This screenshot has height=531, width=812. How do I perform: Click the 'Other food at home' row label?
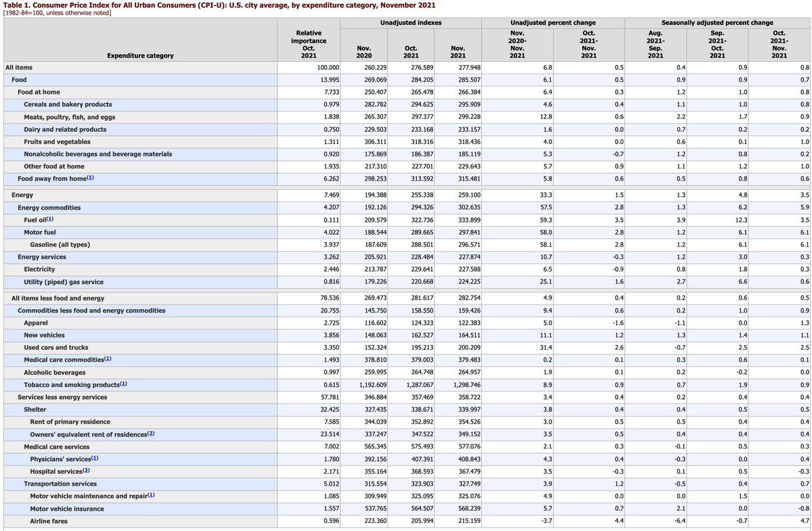pyautogui.click(x=54, y=166)
